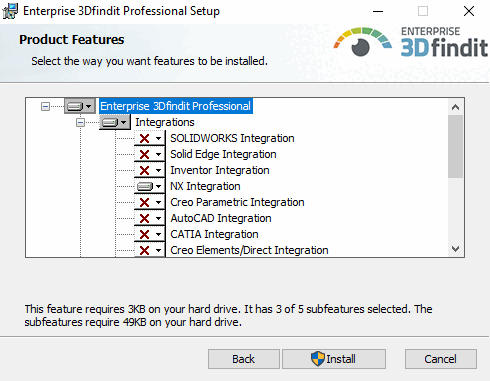This screenshot has height=381, width=490.
Task: Select Solid Edge Integration text
Action: click(223, 154)
